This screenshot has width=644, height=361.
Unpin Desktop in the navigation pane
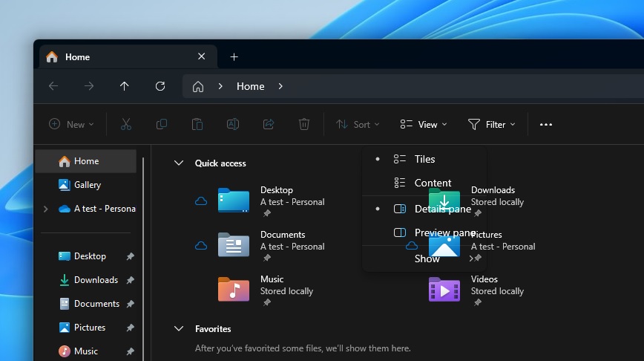tap(130, 256)
